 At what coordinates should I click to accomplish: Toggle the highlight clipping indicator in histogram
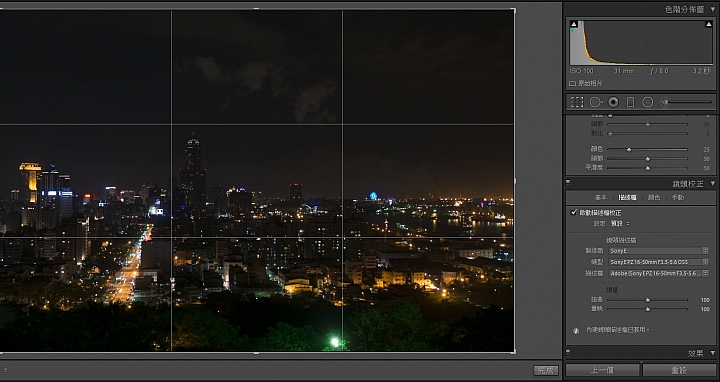709,24
